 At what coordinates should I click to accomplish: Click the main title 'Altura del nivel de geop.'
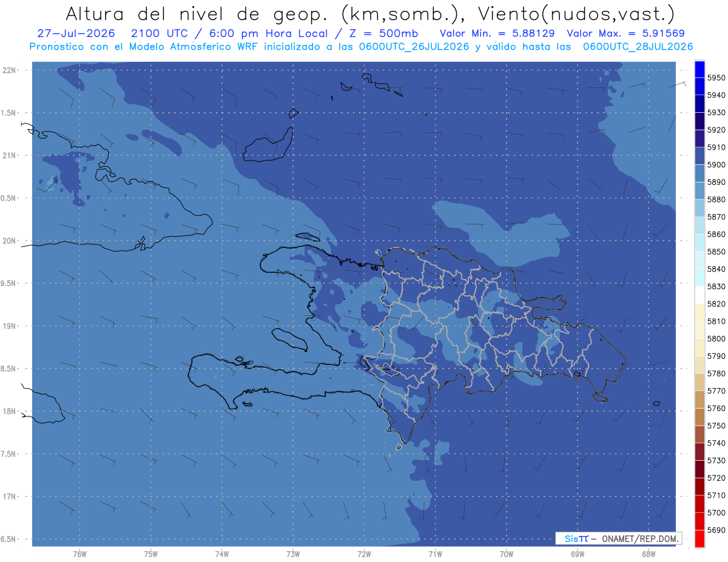pyautogui.click(x=198, y=13)
